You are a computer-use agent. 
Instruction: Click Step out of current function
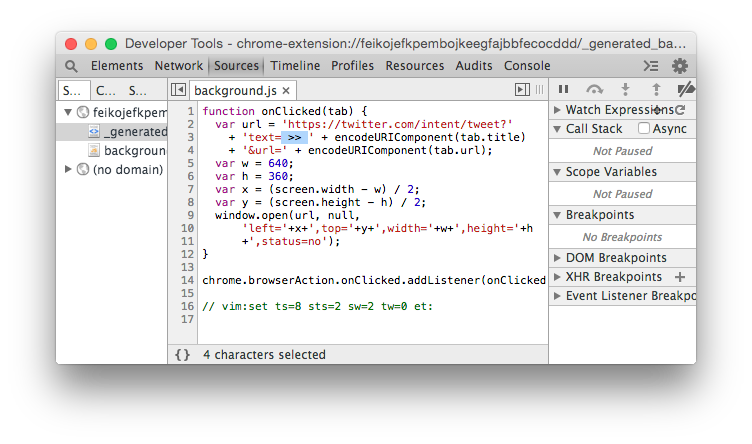656,90
